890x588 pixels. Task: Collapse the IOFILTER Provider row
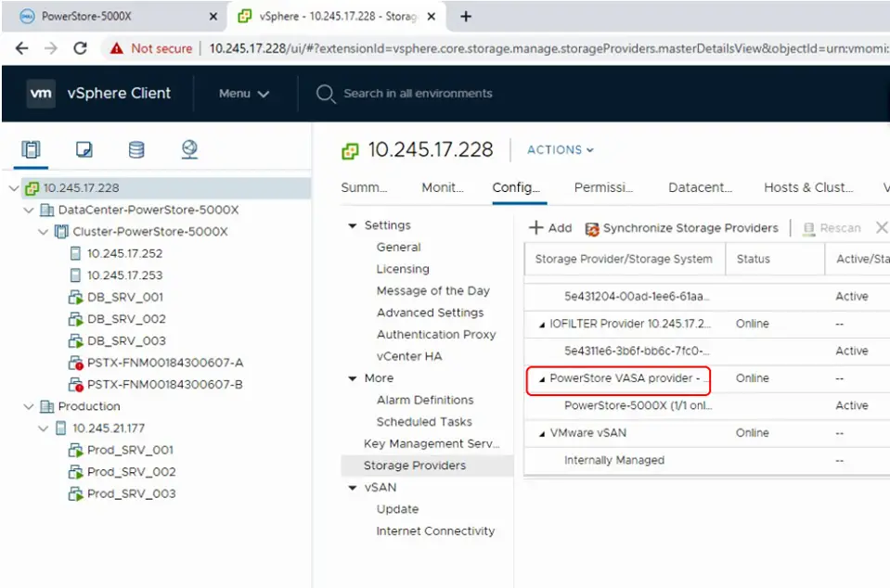541,325
